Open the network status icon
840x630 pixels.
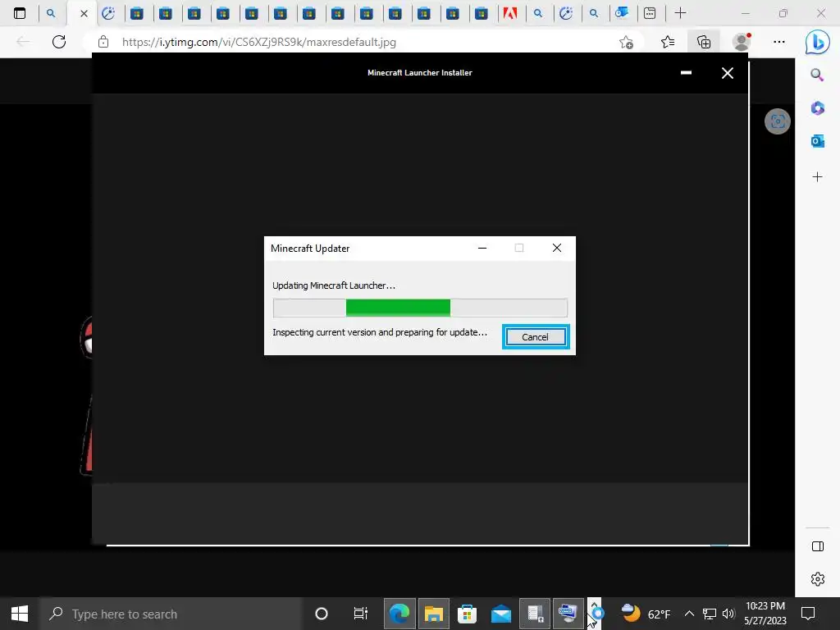point(710,614)
